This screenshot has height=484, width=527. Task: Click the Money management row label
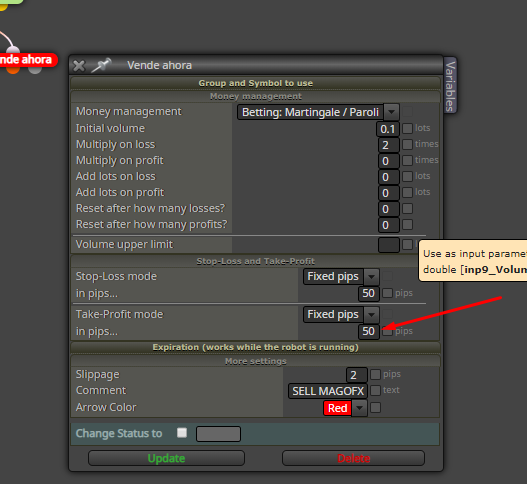tap(129, 111)
